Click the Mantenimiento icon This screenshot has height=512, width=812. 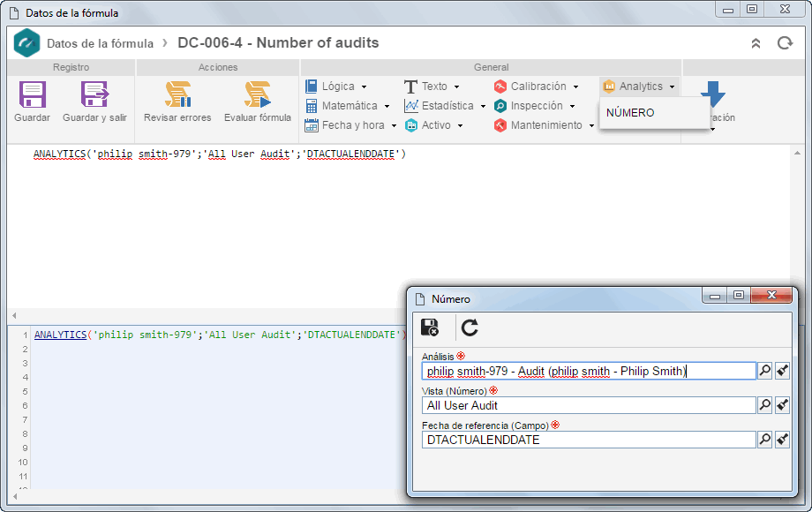pyautogui.click(x=500, y=125)
